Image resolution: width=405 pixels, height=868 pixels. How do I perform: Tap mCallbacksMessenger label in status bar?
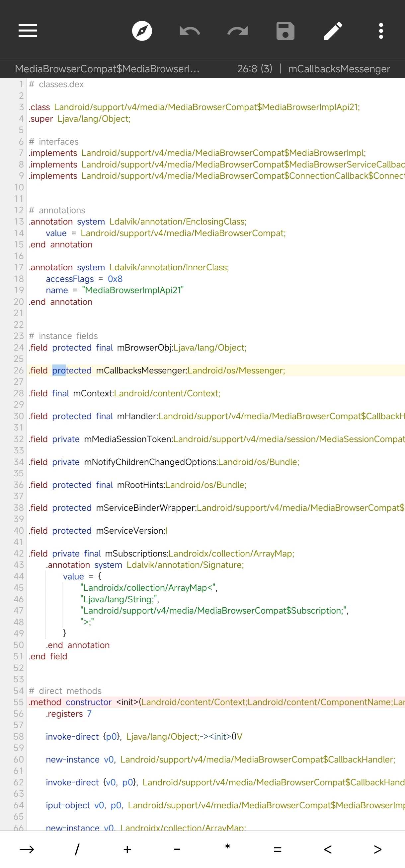click(339, 69)
